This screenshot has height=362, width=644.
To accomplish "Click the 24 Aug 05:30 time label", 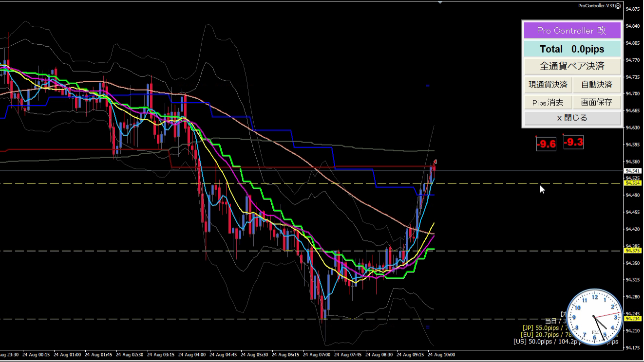I will [x=254, y=355].
